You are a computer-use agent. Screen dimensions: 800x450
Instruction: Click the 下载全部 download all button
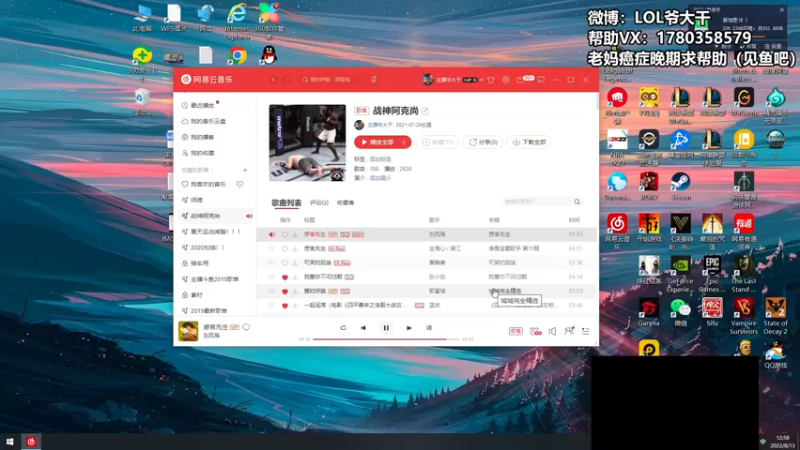pyautogui.click(x=529, y=142)
